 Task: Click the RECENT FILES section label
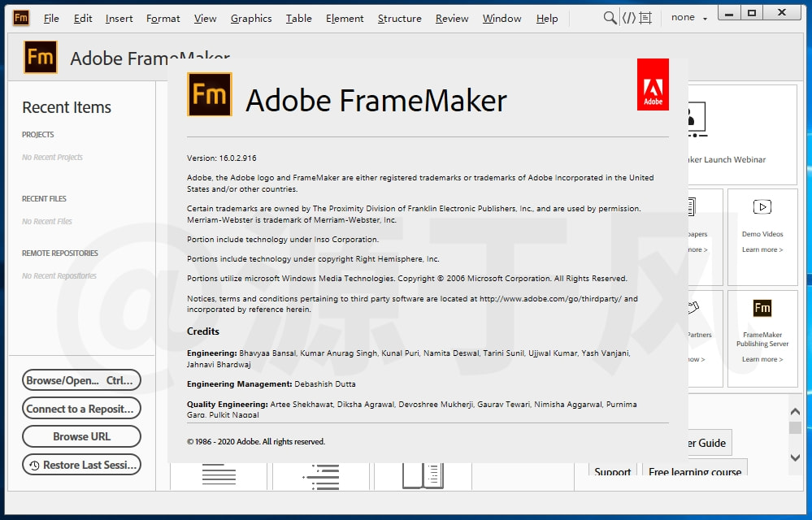click(x=44, y=199)
